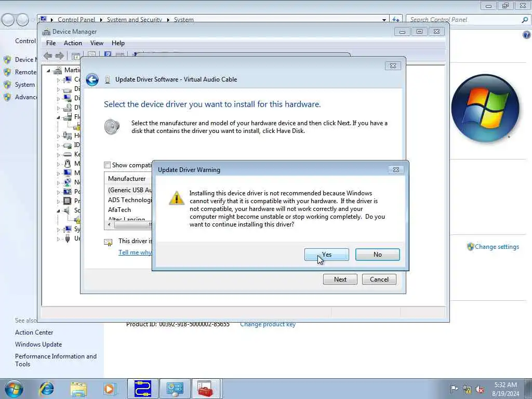Select the DVD drive category icon

point(67,108)
